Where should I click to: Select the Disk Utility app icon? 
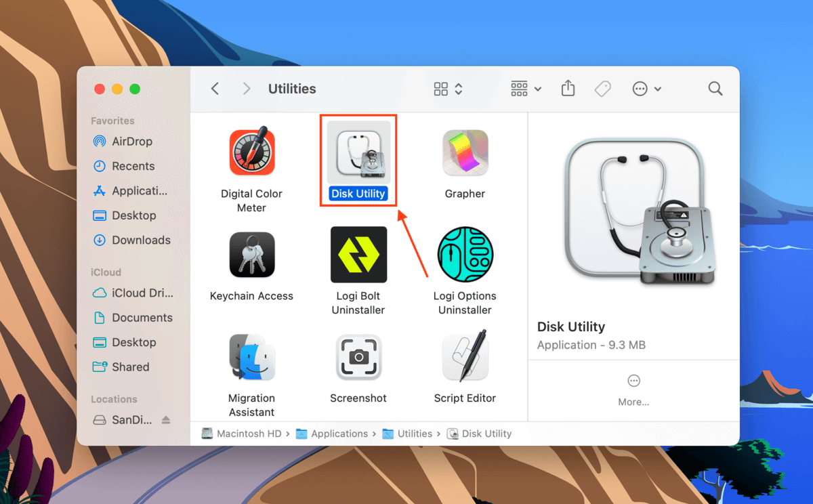tap(358, 152)
